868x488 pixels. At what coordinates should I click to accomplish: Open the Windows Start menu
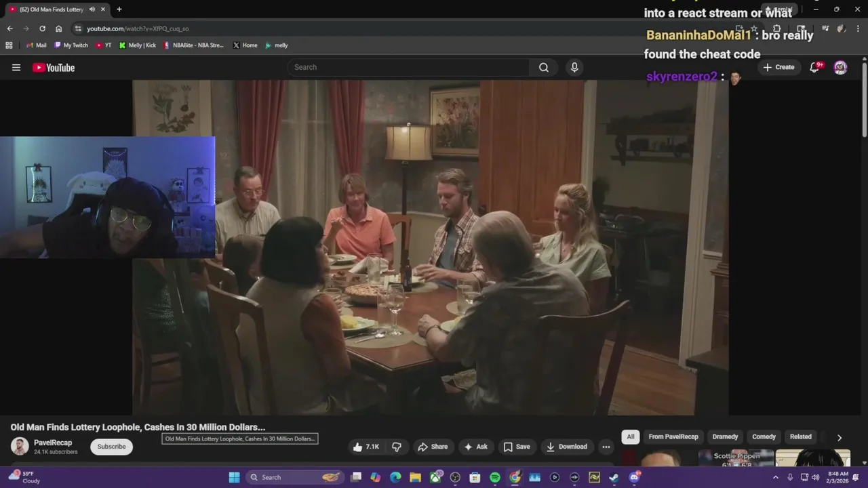[234, 477]
